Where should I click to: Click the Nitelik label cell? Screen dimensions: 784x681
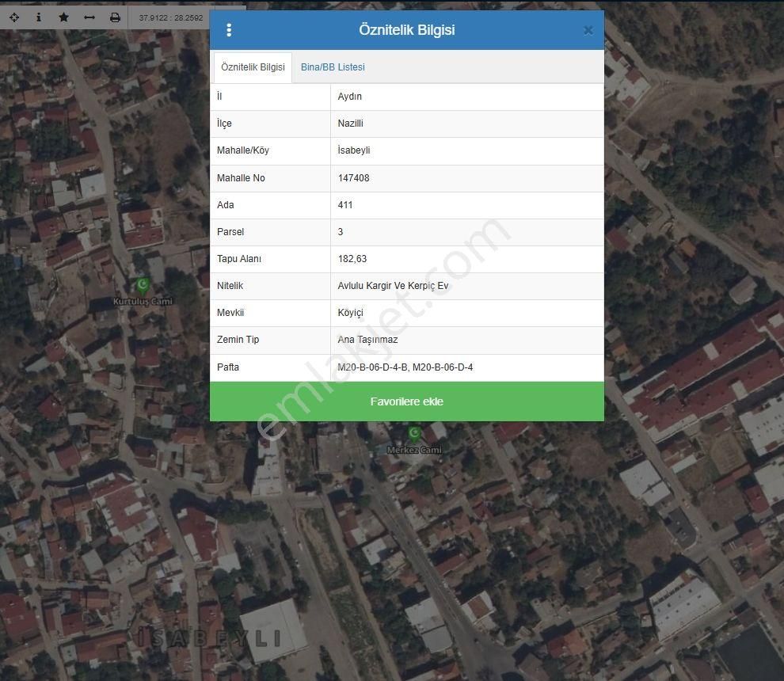click(270, 286)
